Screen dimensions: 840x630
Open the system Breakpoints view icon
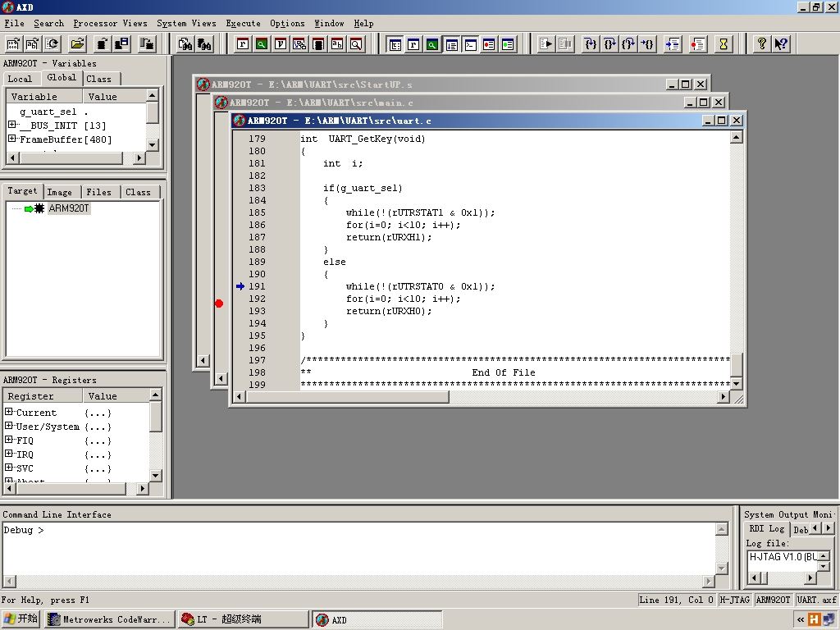489,44
